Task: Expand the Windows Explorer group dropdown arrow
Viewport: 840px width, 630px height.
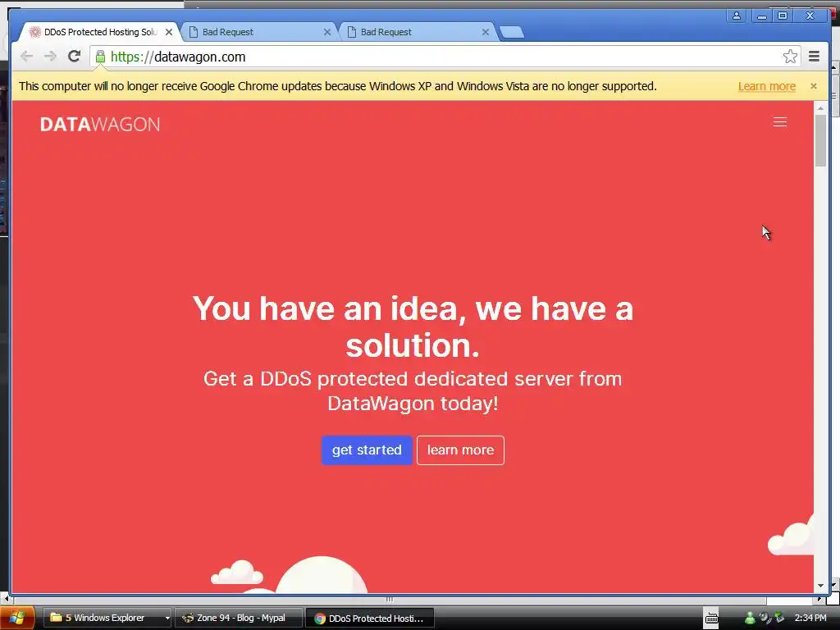Action: [x=167, y=619]
